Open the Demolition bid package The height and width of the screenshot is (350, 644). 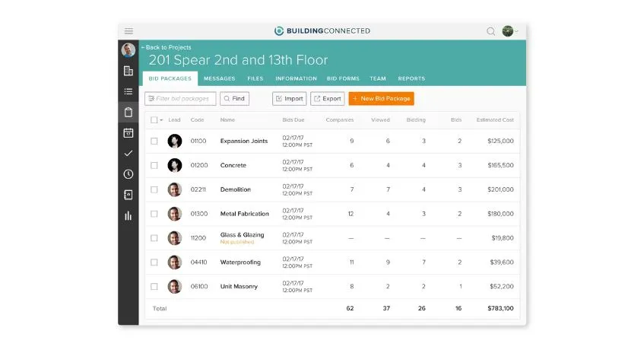pos(236,189)
